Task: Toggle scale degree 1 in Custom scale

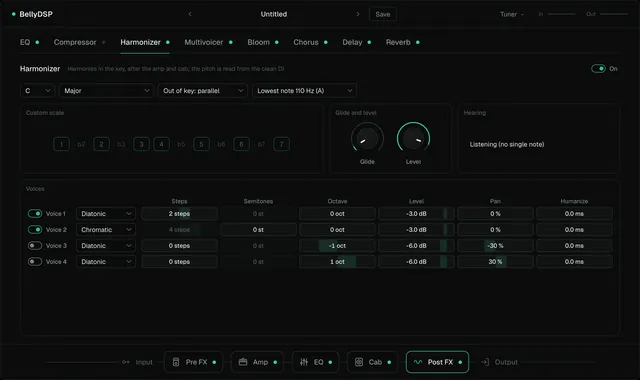Action: click(61, 144)
